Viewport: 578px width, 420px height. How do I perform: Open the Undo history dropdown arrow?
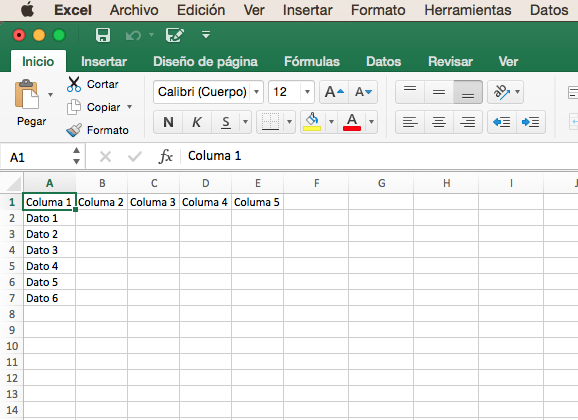pos(151,35)
